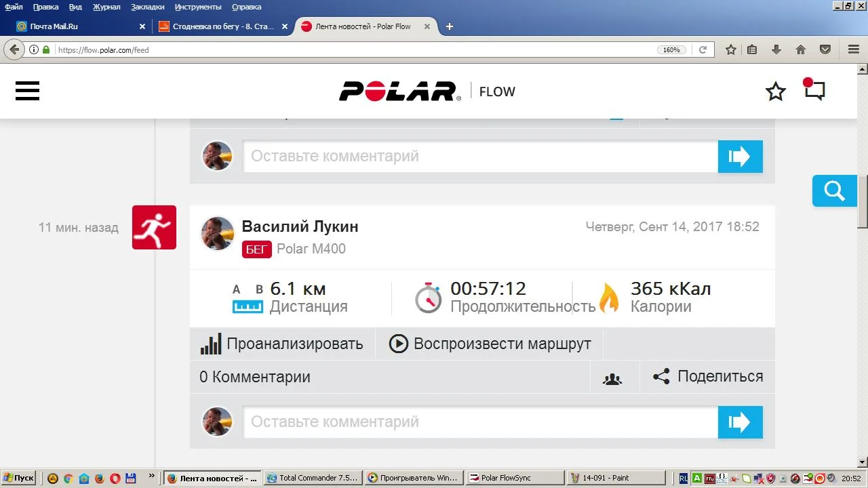
Task: Click the red running activity icon
Action: (154, 227)
